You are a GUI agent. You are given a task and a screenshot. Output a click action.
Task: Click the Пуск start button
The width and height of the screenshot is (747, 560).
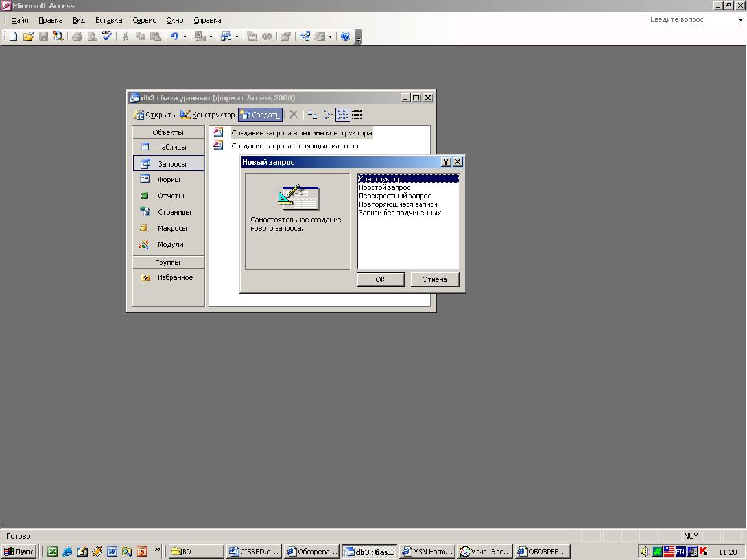point(19,552)
